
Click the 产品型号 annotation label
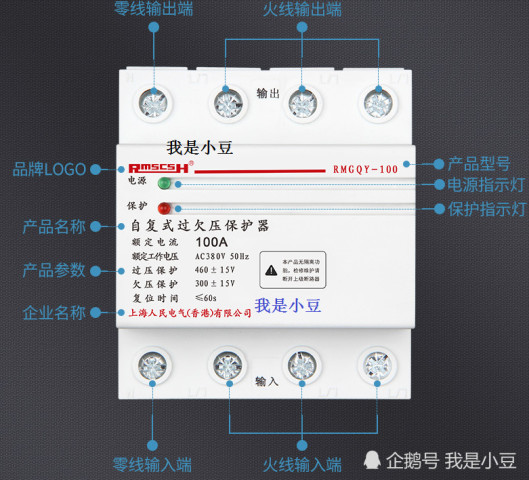pyautogui.click(x=479, y=164)
